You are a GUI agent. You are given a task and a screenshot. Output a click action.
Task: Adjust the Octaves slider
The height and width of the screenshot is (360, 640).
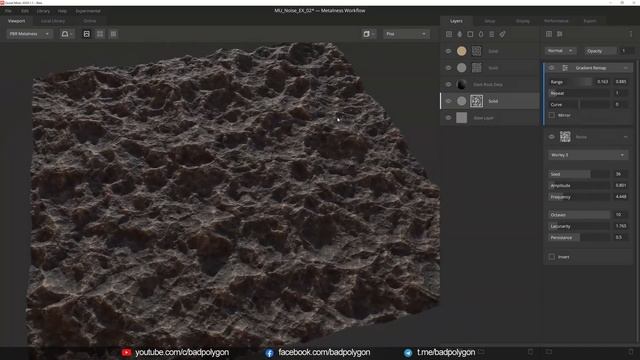click(x=579, y=215)
